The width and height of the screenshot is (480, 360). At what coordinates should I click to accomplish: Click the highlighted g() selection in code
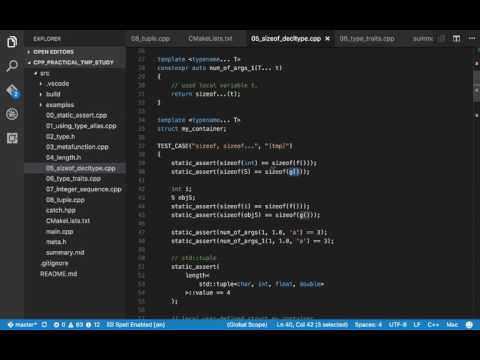pyautogui.click(x=294, y=172)
